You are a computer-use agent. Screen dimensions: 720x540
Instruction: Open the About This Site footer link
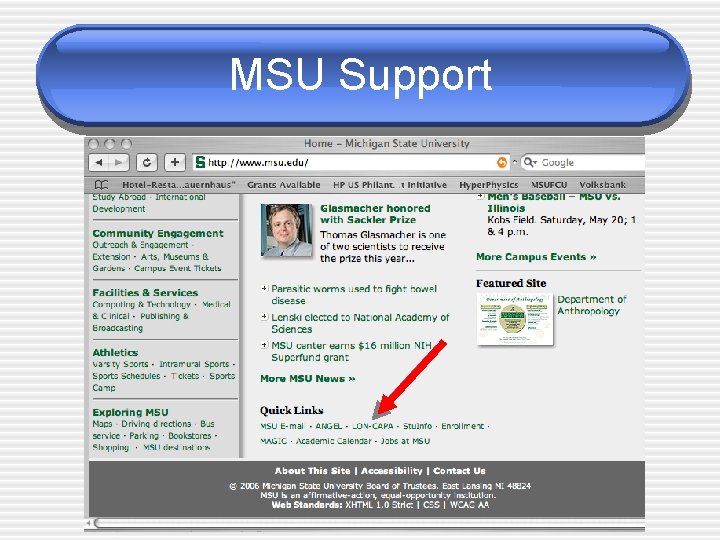coord(312,471)
